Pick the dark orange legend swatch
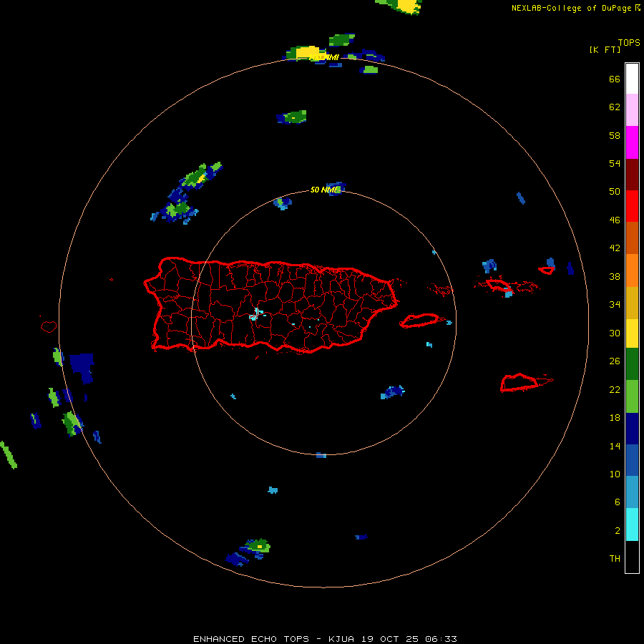This screenshot has width=644, height=644. point(632,238)
